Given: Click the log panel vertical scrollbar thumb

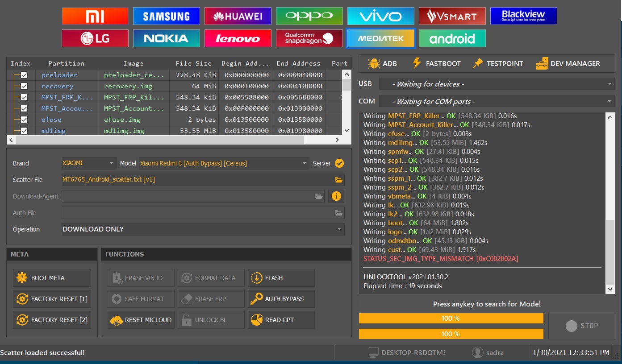Looking at the screenshot, I should [610, 252].
